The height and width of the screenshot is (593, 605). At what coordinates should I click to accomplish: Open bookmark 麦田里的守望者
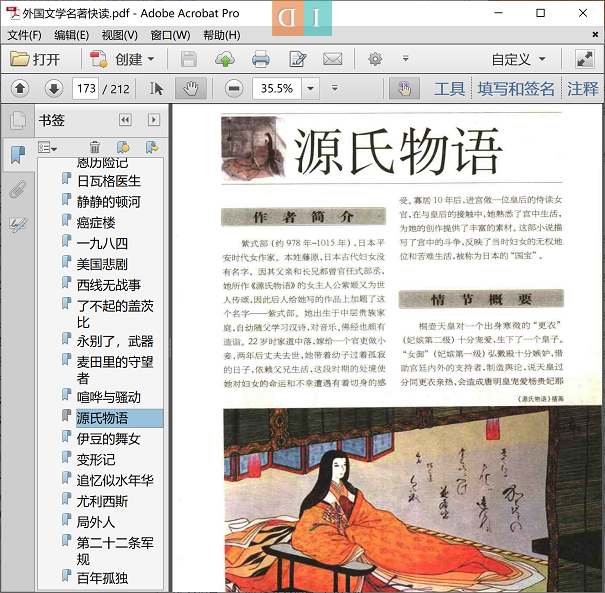(x=115, y=370)
